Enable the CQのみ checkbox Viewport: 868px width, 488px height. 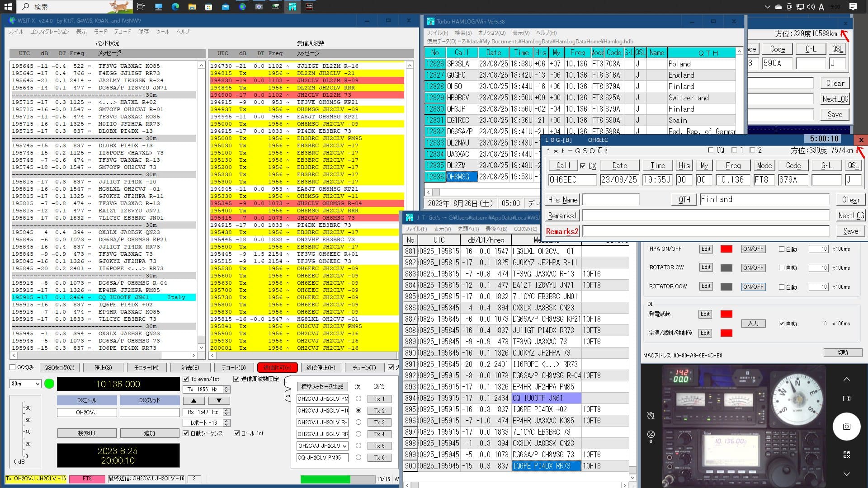point(13,367)
